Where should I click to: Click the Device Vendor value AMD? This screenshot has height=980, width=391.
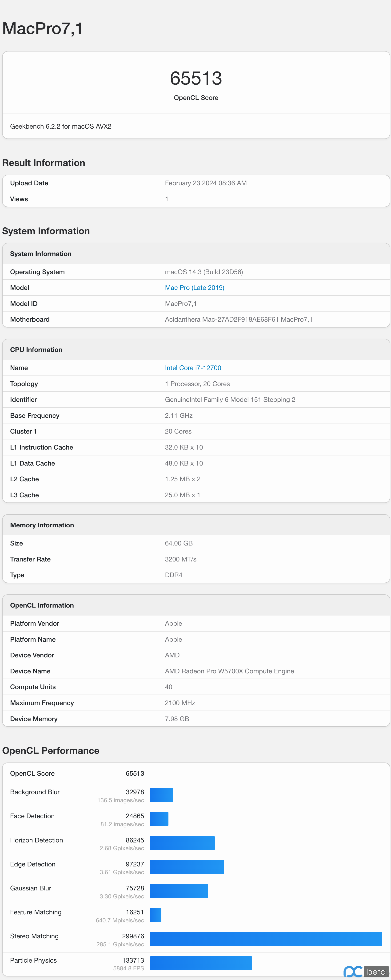(x=172, y=655)
